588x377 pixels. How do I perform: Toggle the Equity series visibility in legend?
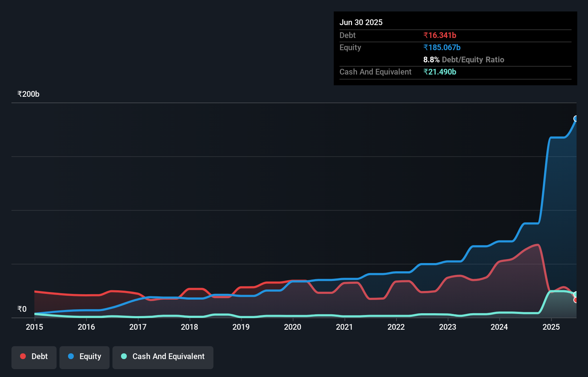tap(85, 356)
